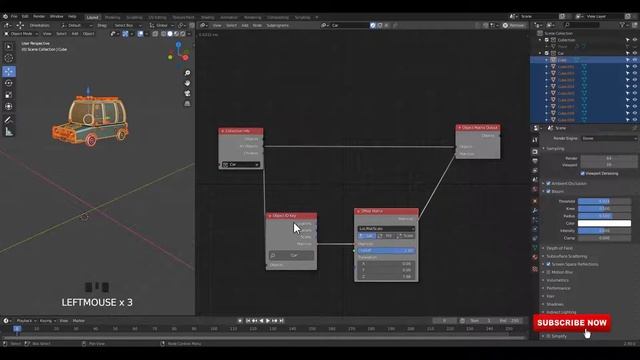The image size is (640, 360).
Task: Open the Window menu
Action: (56, 17)
